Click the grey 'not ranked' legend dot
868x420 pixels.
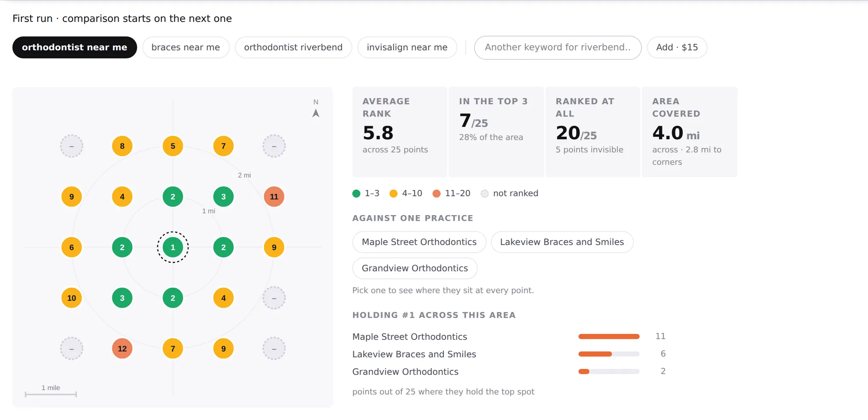(x=484, y=194)
